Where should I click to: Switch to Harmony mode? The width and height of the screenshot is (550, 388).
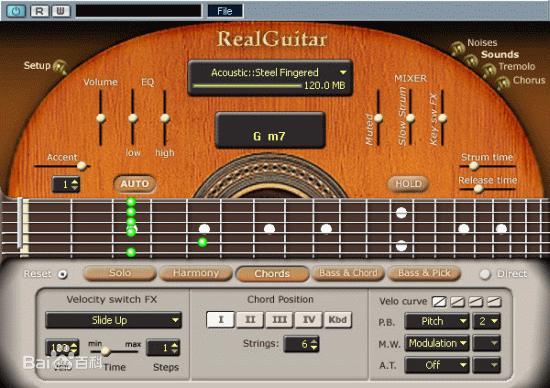pos(196,273)
